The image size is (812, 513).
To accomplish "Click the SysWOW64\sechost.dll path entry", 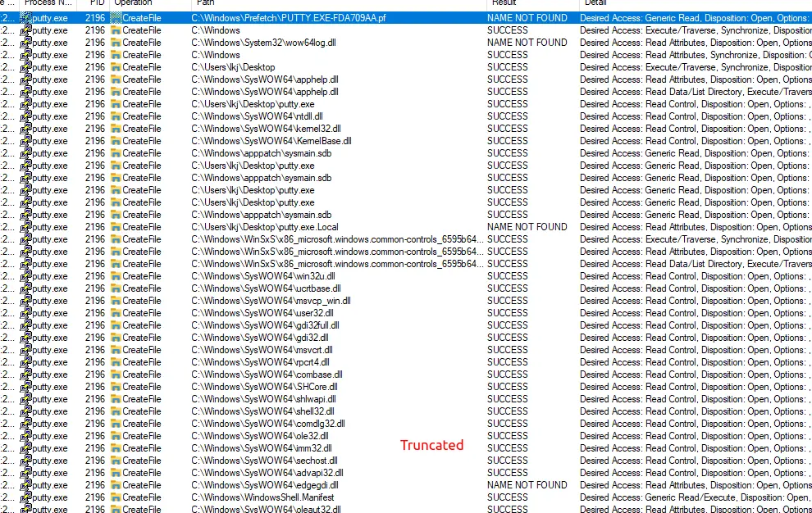I will [264, 461].
